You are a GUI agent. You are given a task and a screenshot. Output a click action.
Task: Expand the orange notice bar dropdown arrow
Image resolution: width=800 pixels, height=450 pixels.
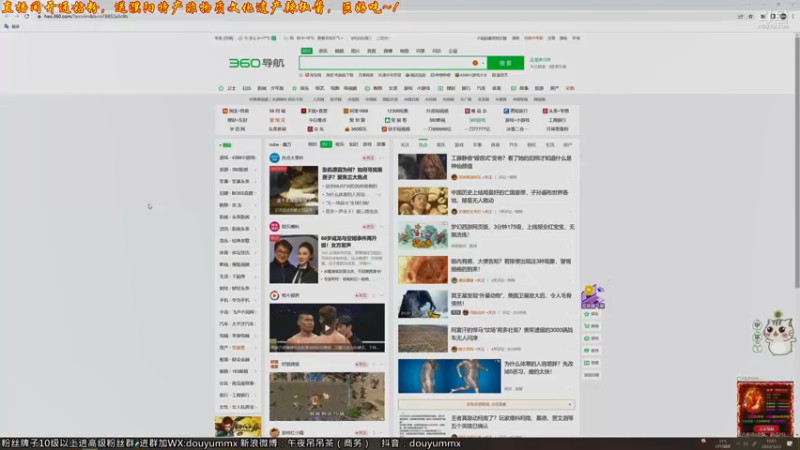coord(570,405)
